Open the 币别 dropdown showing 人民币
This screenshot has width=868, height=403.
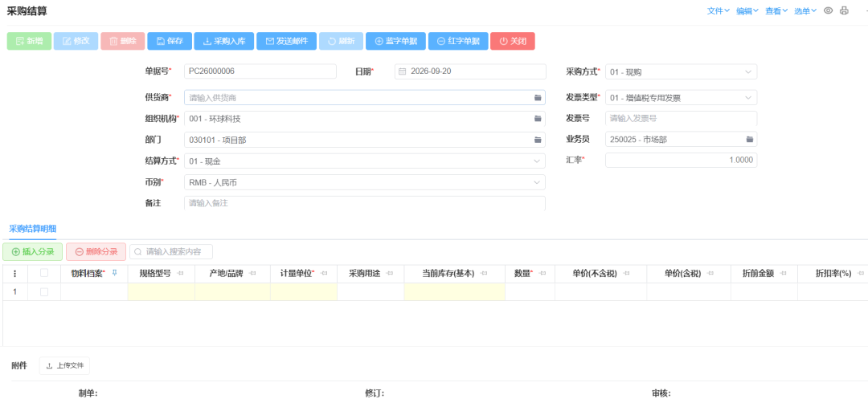(364, 182)
